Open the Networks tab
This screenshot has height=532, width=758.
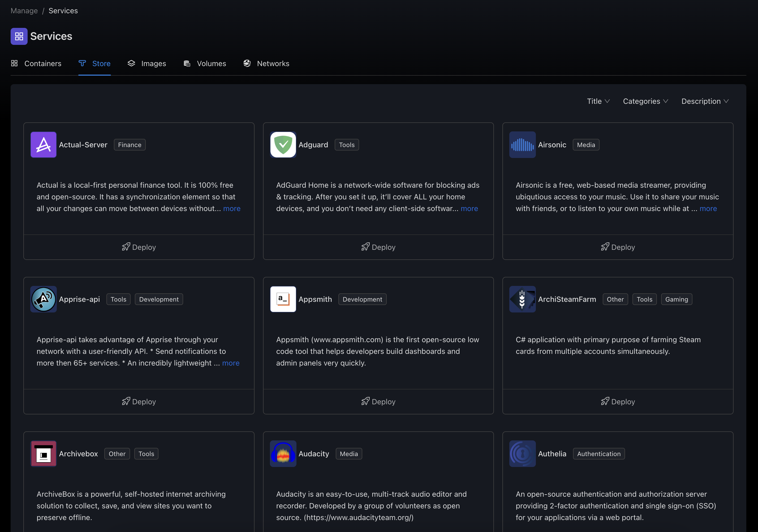coord(266,63)
